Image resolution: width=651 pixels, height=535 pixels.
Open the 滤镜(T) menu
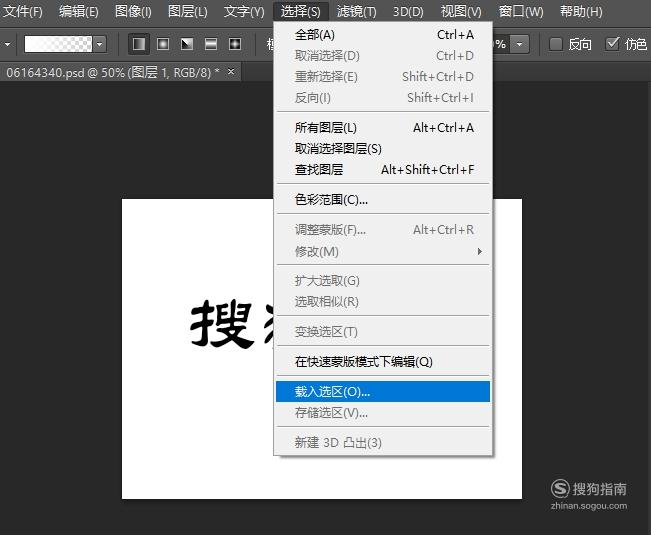pyautogui.click(x=357, y=11)
